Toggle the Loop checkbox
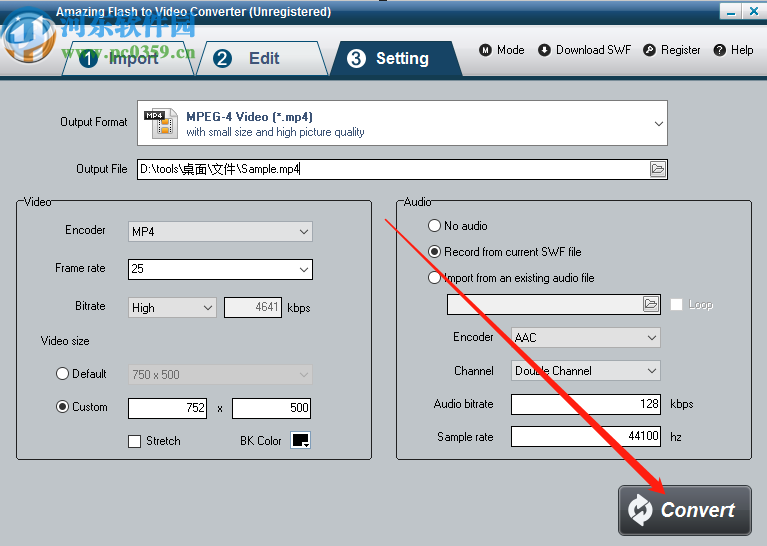767x546 pixels. tap(677, 304)
